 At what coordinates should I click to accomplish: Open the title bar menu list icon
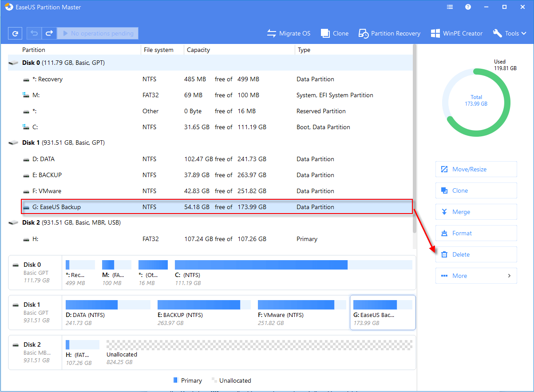(x=450, y=7)
